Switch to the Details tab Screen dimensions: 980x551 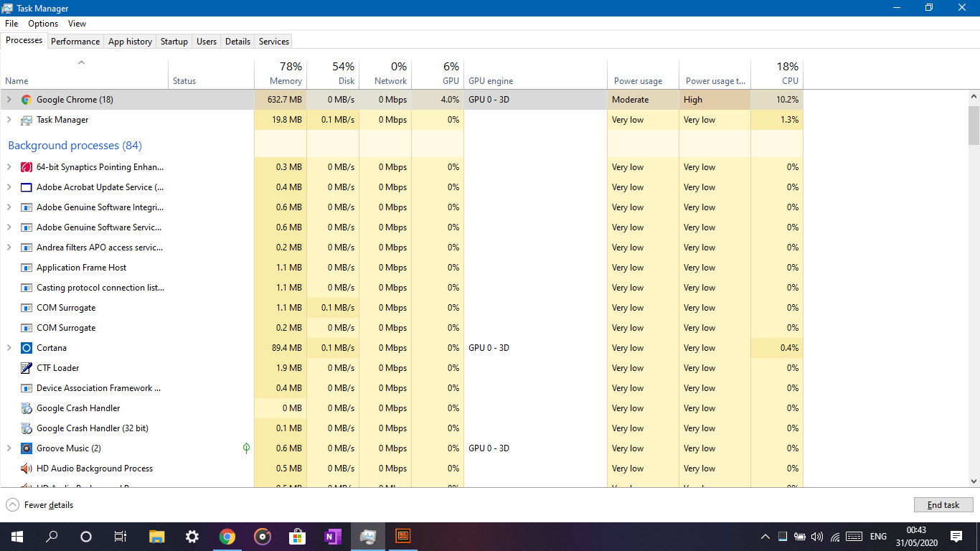coord(237,42)
